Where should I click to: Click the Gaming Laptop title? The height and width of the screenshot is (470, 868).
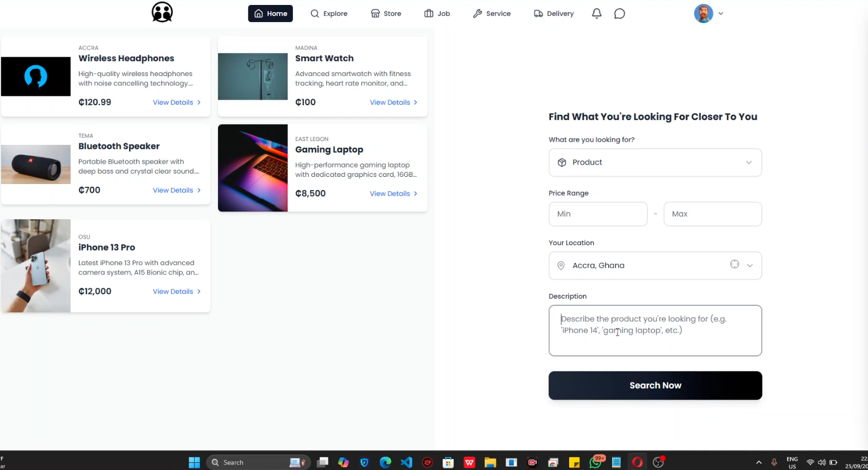(x=329, y=149)
